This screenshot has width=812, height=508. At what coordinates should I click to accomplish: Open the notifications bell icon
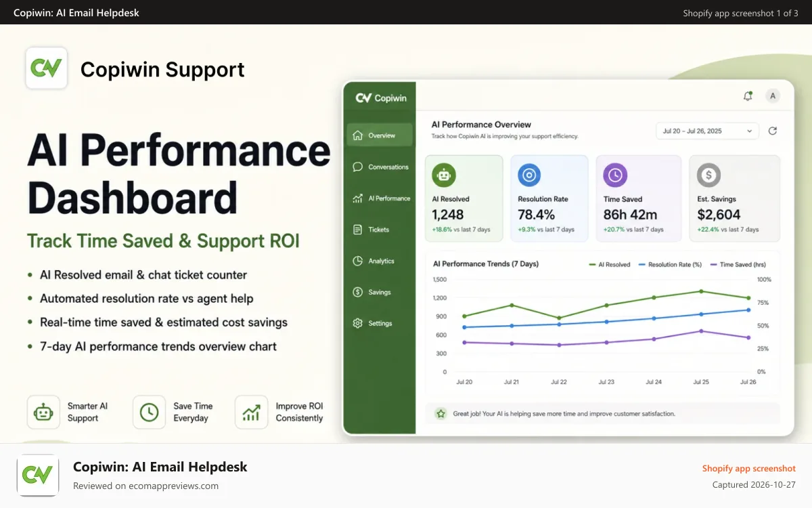(x=748, y=96)
